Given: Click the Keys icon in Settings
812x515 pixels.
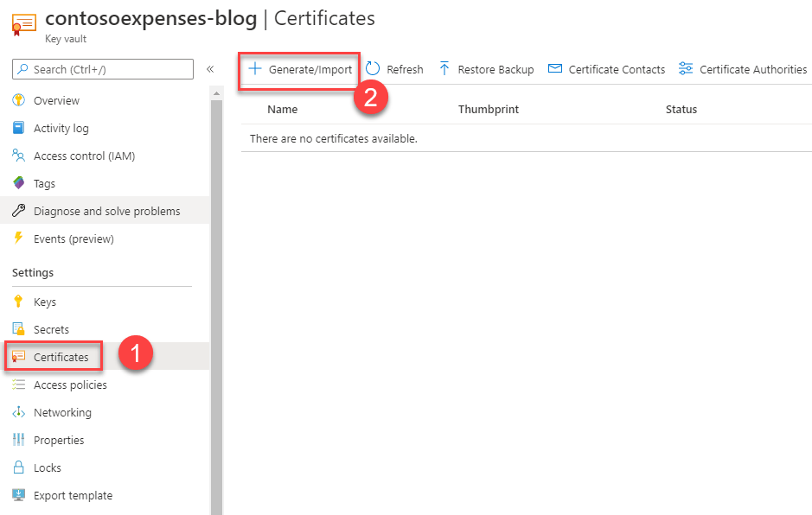Looking at the screenshot, I should 18,302.
